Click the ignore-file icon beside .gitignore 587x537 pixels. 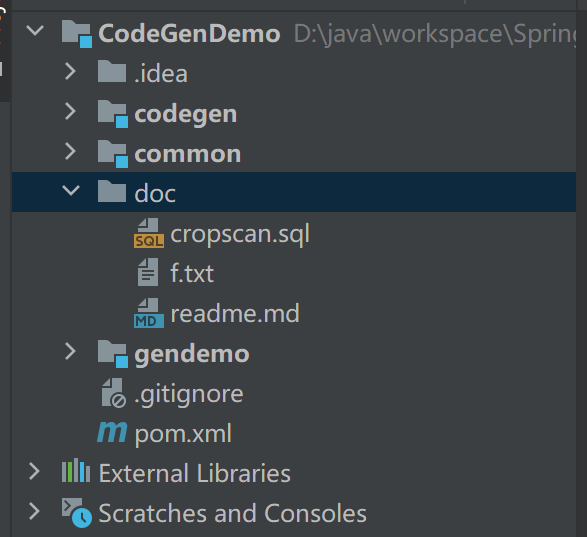113,393
